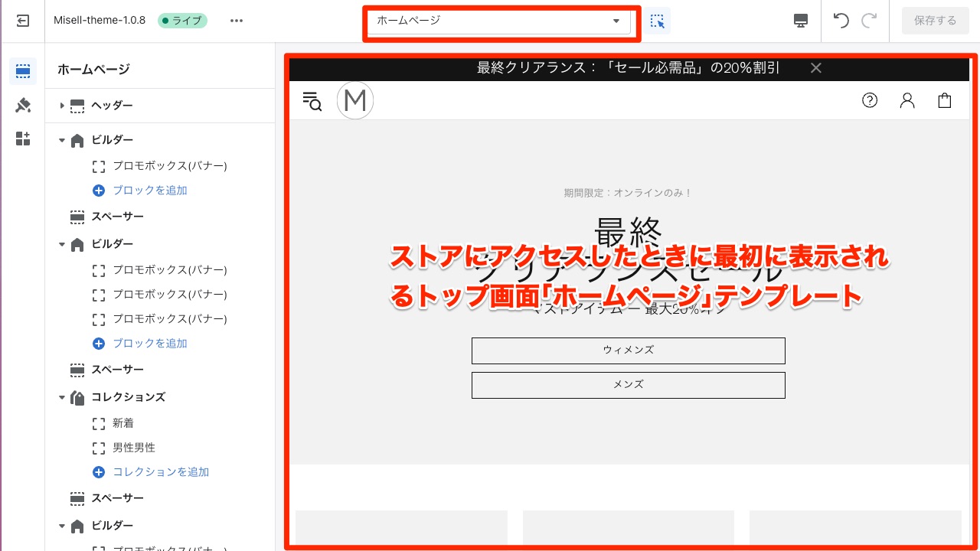Click the Misell-theme-1.0.8 theme name

point(100,21)
